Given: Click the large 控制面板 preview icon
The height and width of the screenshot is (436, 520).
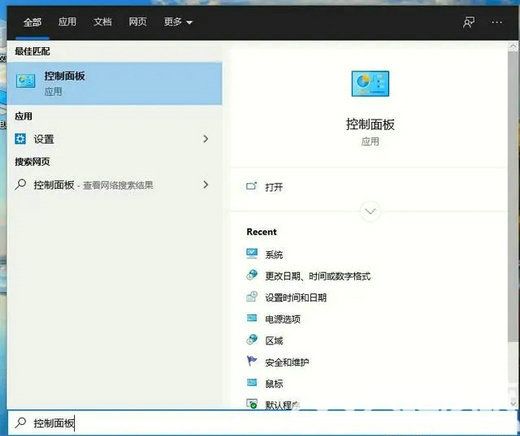Looking at the screenshot, I should tap(370, 84).
